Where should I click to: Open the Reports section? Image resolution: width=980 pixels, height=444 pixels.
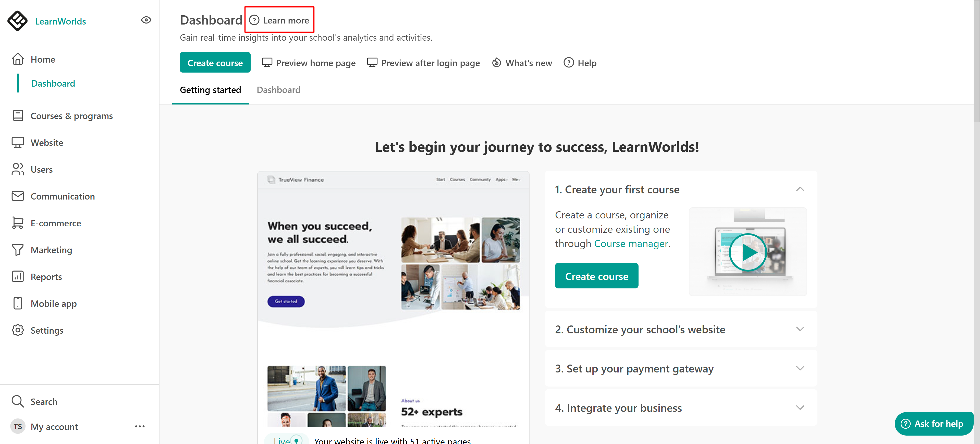click(46, 277)
